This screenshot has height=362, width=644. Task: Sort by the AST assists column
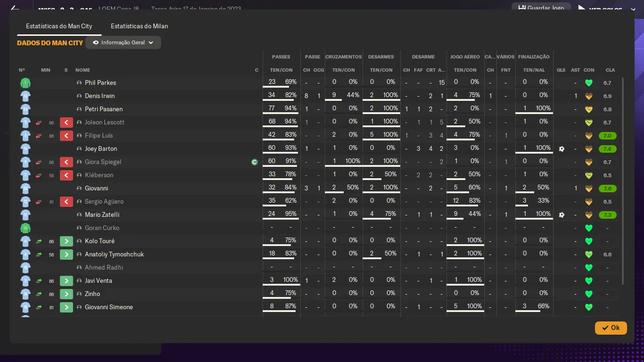click(575, 70)
